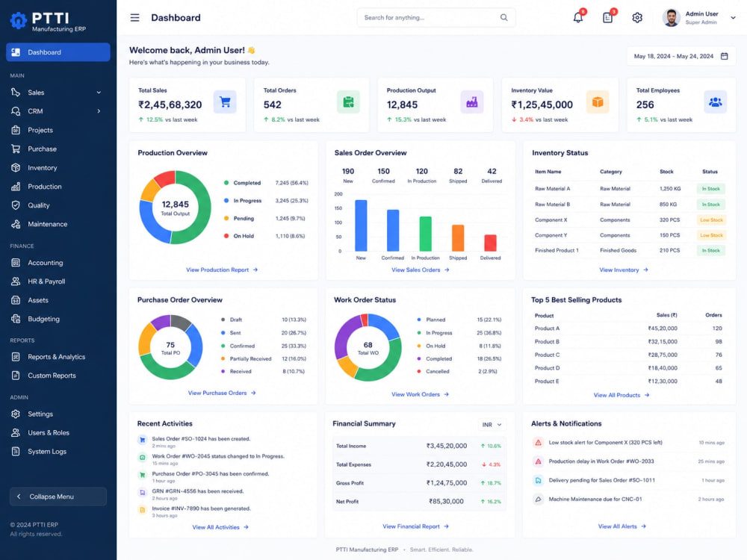Click the search magnifier icon
The image size is (747, 560).
click(503, 18)
